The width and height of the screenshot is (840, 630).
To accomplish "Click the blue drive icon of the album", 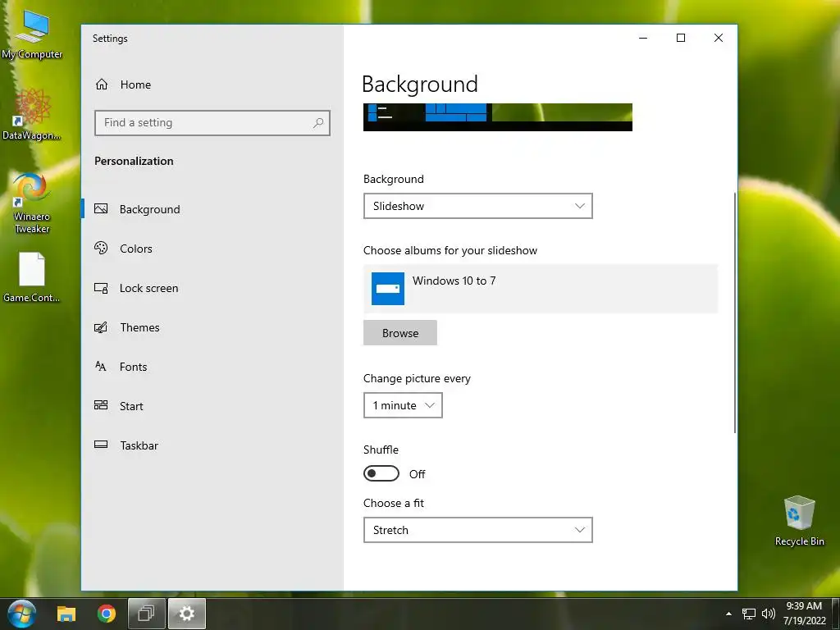I will coord(388,289).
